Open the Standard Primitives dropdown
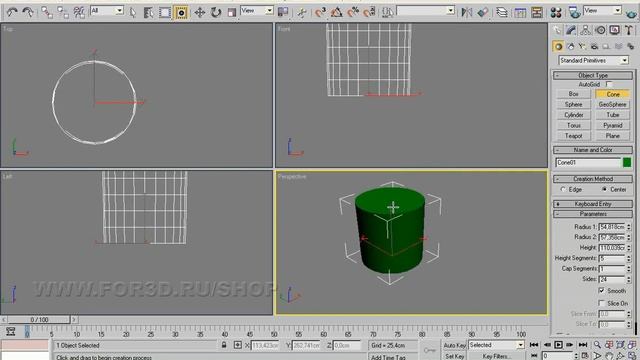Screen dimensions: 640x360 pos(593,60)
